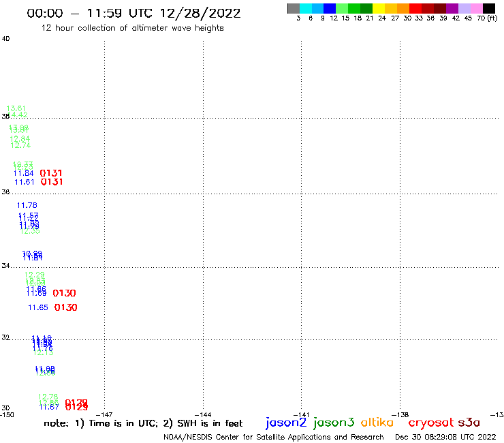Click longitude axis label -144
The height and width of the screenshot is (443, 504).
(x=203, y=415)
